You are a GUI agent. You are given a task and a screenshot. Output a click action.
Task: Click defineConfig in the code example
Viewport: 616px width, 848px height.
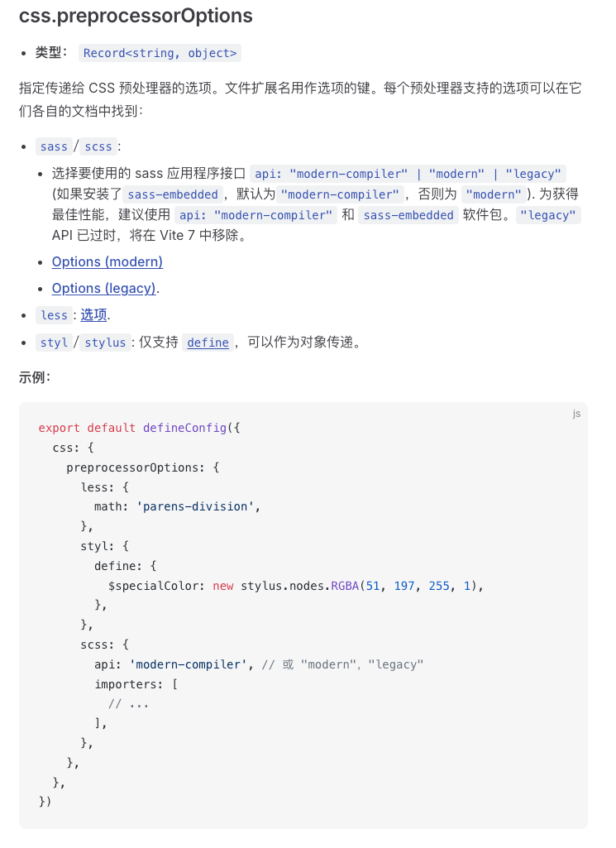click(x=184, y=428)
